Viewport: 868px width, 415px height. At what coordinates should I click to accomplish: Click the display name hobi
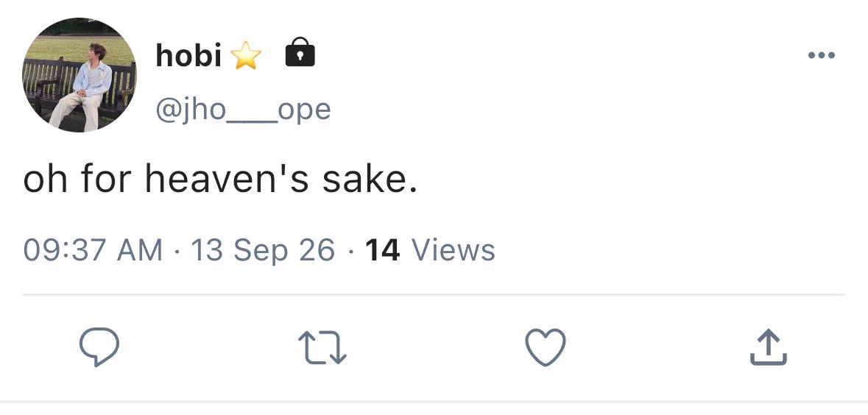[188, 55]
